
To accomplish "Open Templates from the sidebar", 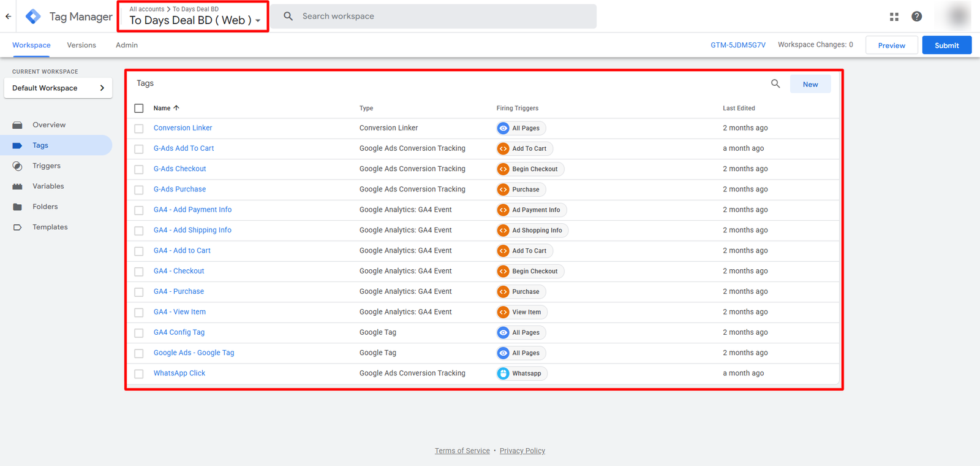I will pos(50,227).
